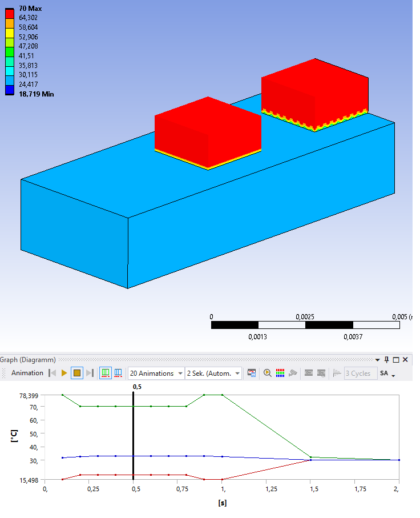
Task: Click the Animation toolbar label
Action: pos(27,373)
